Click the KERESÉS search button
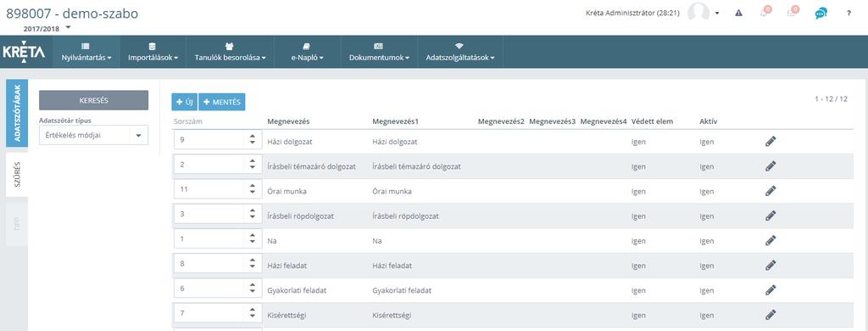This screenshot has height=331, width=868. click(x=93, y=100)
